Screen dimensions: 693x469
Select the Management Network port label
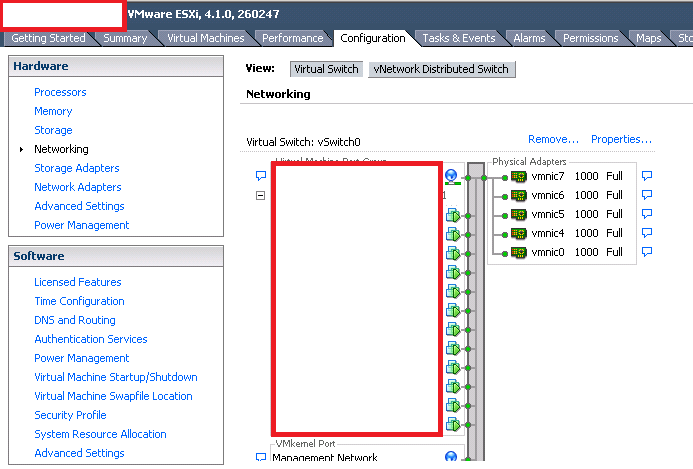click(x=325, y=457)
